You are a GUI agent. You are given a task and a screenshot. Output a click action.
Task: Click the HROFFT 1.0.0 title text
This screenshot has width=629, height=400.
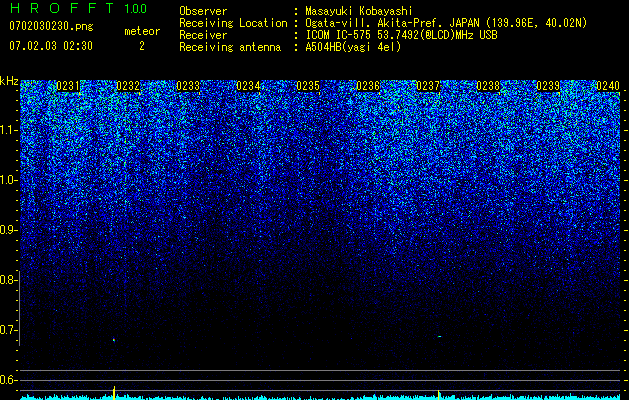pos(78,8)
